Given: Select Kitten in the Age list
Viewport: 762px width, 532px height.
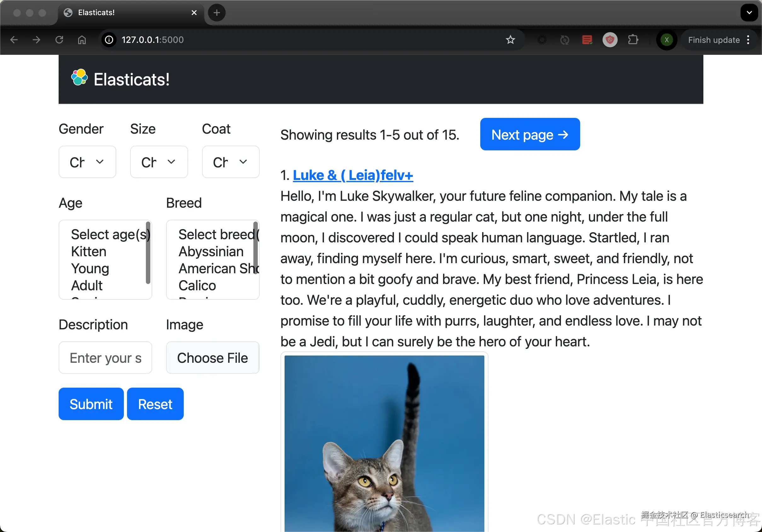Looking at the screenshot, I should click(x=89, y=252).
